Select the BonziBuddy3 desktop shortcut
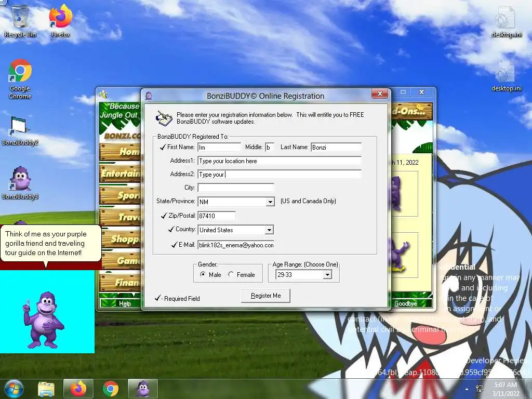This screenshot has width=532, height=399. click(x=20, y=182)
